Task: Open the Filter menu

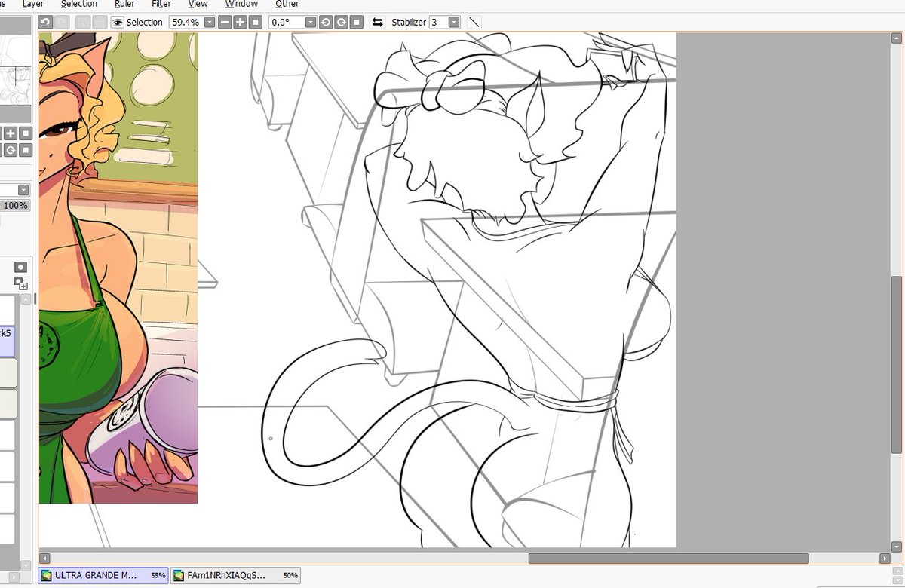Action: click(x=161, y=4)
